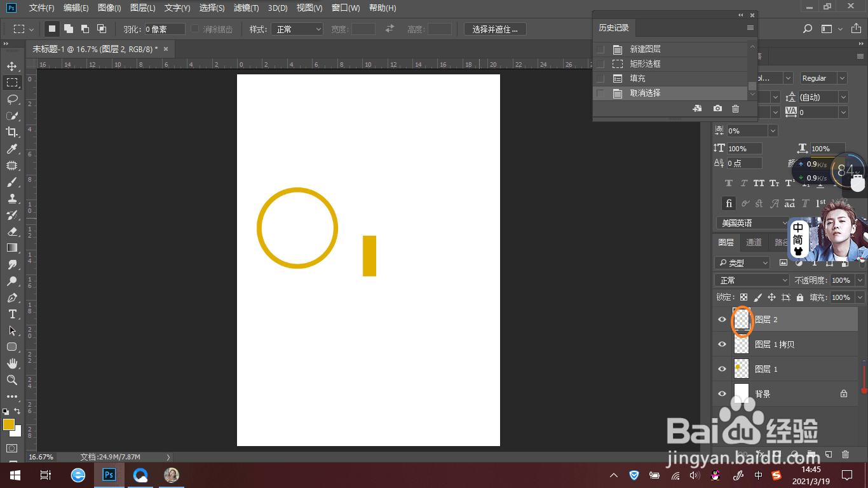This screenshot has height=488, width=868.
Task: Select the Eyedropper tool
Action: tap(11, 149)
